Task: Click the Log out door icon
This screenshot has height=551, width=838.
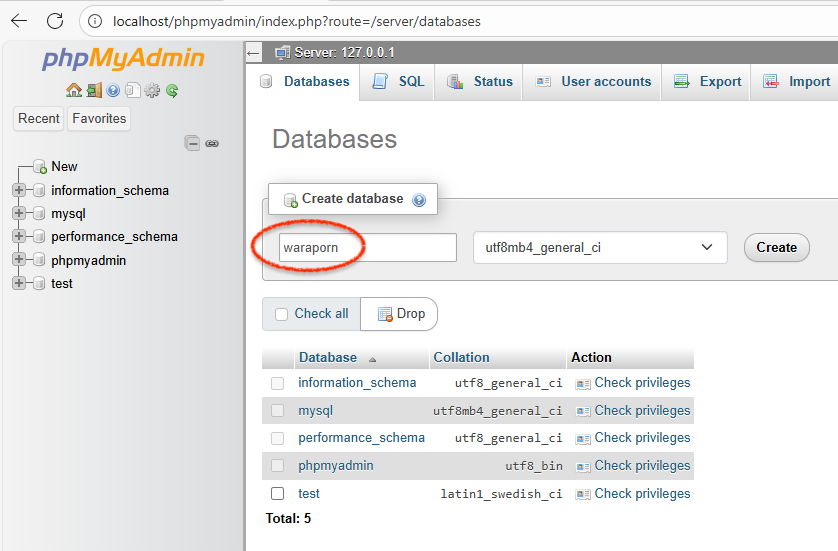Action: pyautogui.click(x=93, y=90)
